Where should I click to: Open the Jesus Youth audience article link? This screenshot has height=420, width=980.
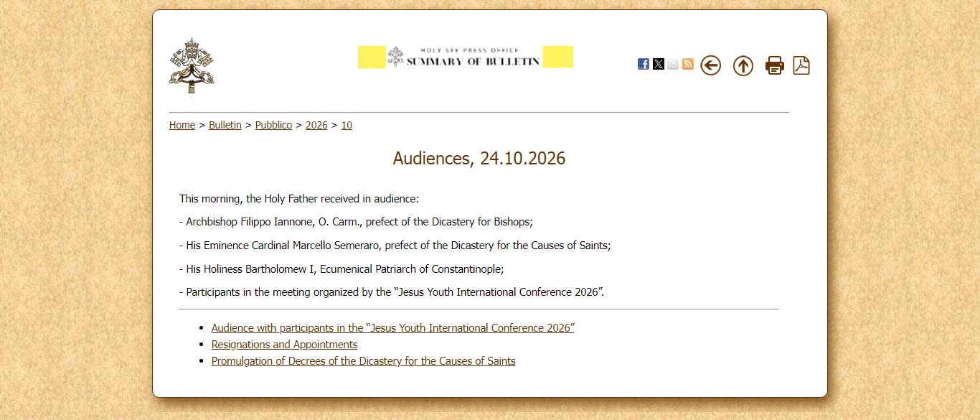[x=393, y=328]
